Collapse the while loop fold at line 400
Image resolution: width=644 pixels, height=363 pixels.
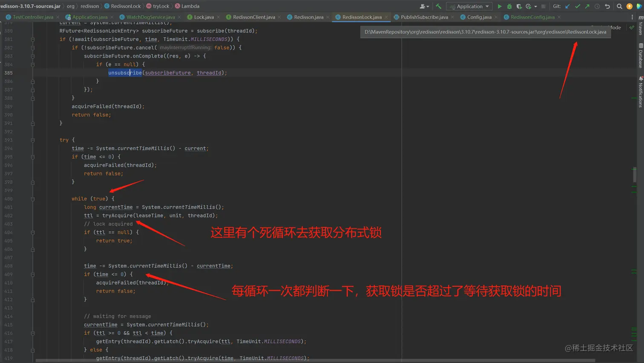tap(33, 199)
